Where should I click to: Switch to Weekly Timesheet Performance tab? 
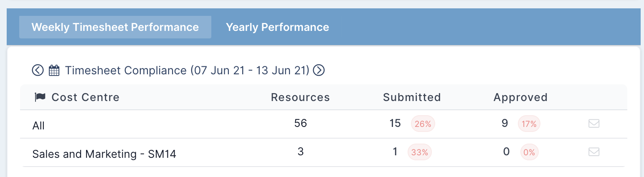(115, 27)
